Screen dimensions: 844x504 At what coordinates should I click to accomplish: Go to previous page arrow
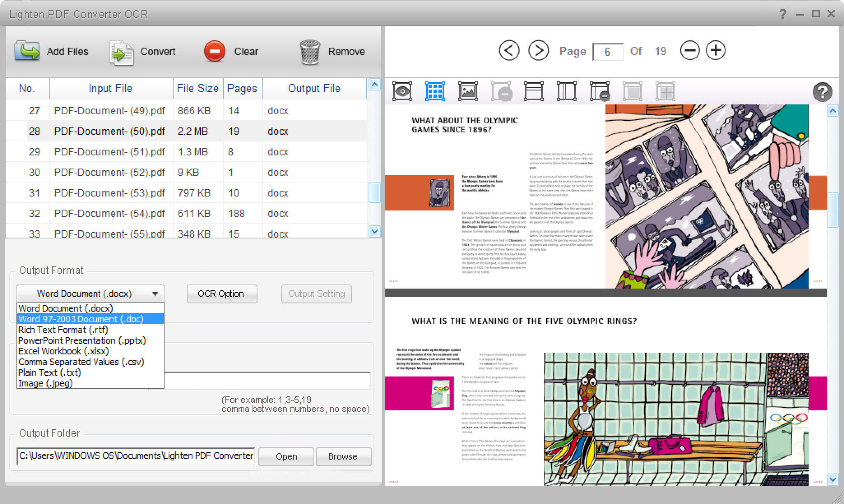point(509,51)
